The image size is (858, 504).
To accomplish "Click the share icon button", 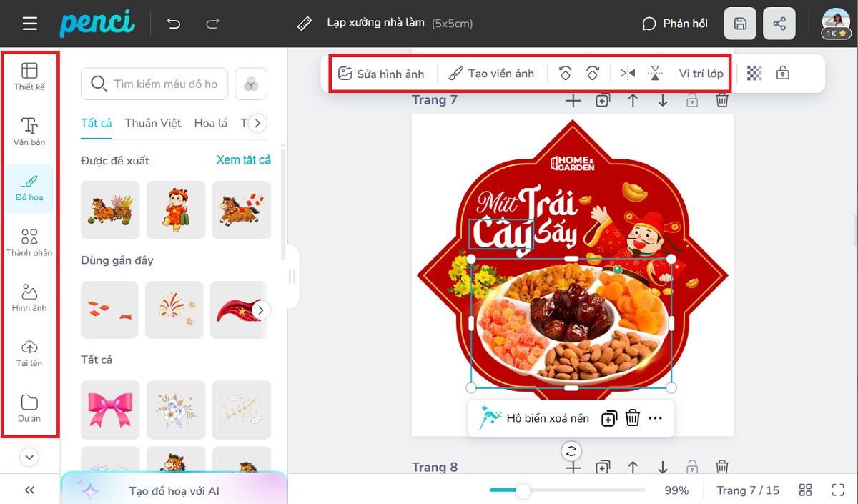I will [779, 24].
